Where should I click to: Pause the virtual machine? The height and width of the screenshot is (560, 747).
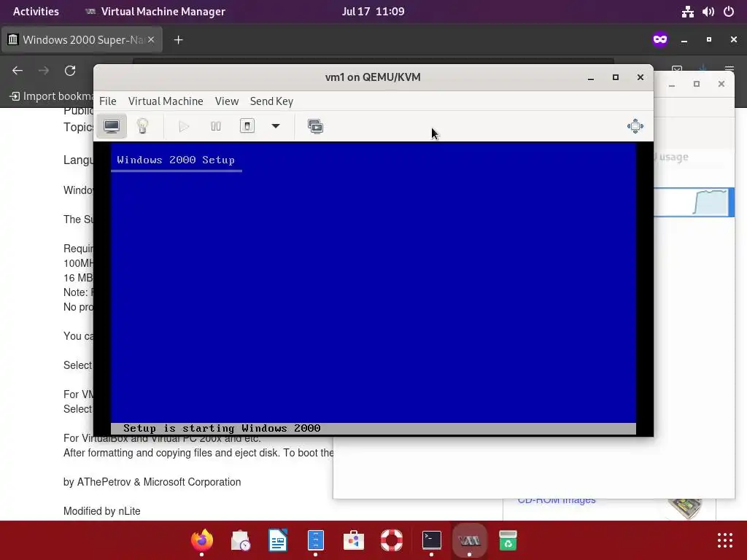click(x=215, y=126)
